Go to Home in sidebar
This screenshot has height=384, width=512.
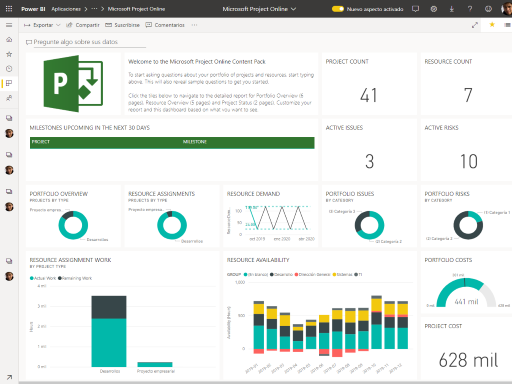click(x=9, y=39)
